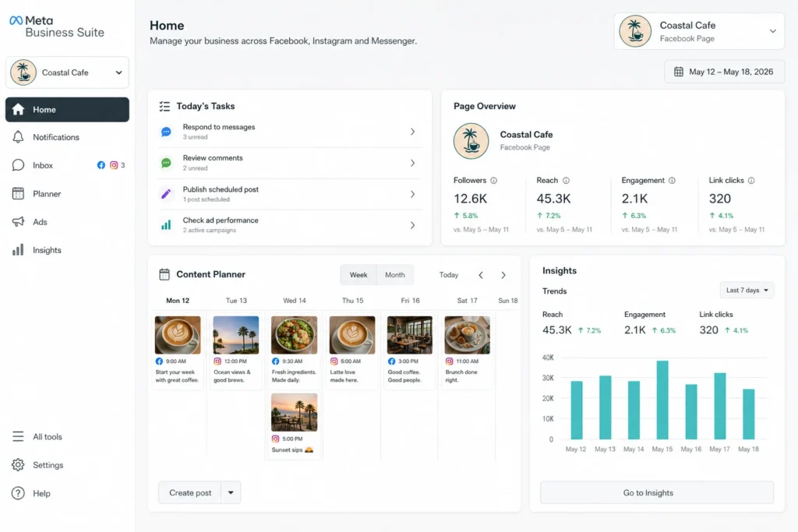Click the Link clicks info icon
Viewport: 798px width, 532px height.
pos(751,181)
